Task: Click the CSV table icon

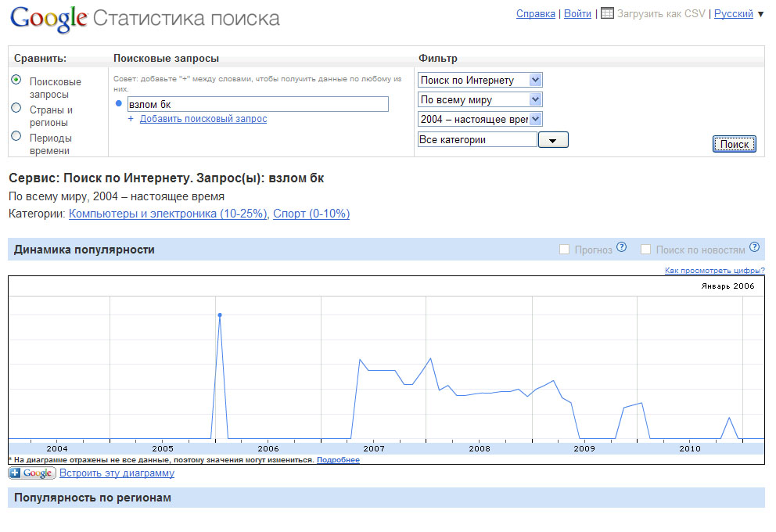Action: 607,13
